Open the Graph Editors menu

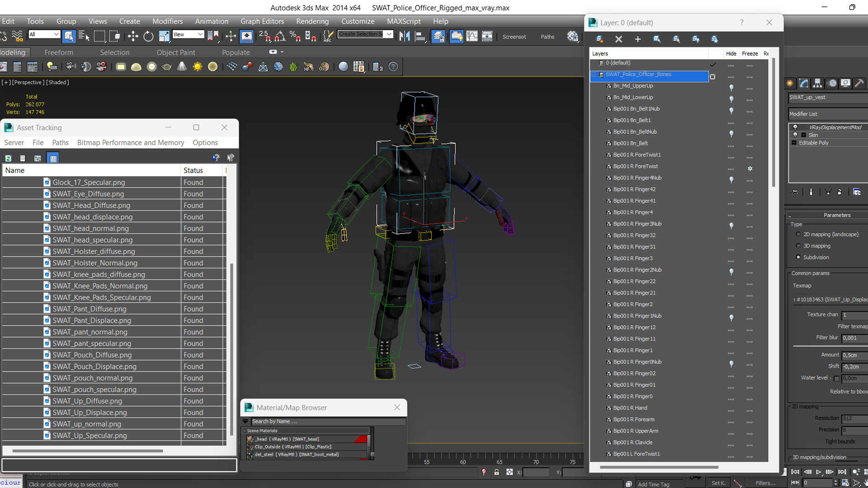click(x=262, y=21)
